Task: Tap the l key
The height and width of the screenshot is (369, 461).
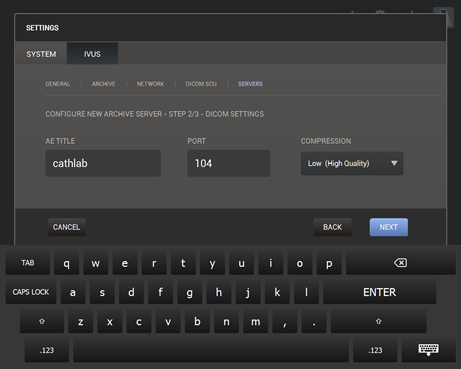Action: point(306,292)
